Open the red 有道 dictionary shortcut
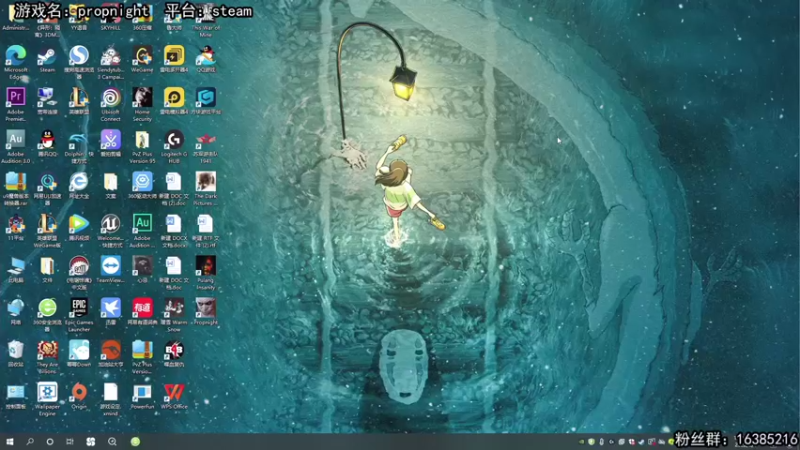The width and height of the screenshot is (800, 450). click(142, 308)
